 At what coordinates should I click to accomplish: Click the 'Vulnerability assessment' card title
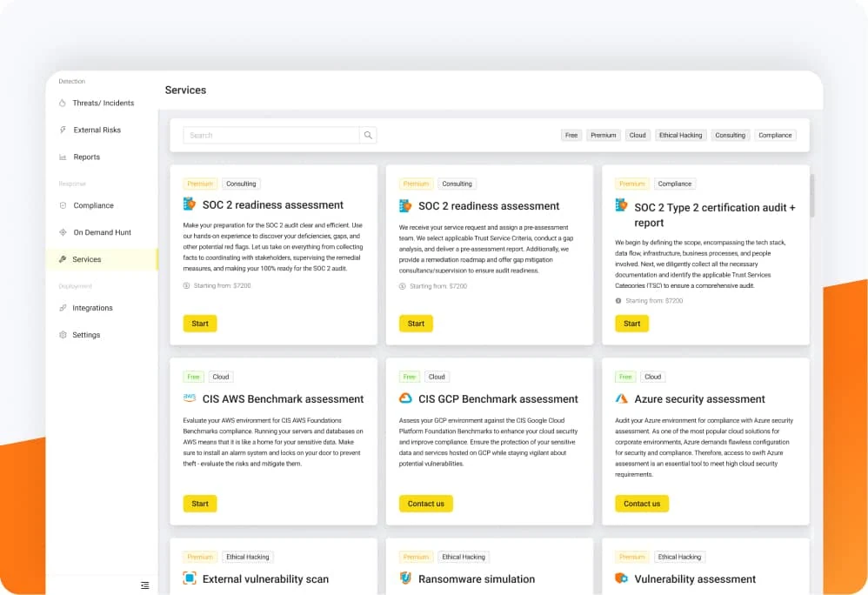[695, 579]
